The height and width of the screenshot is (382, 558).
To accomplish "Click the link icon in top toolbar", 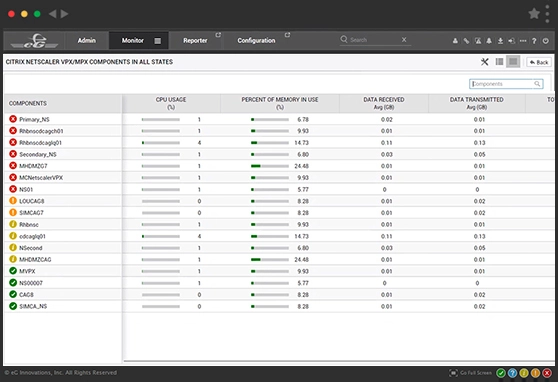I will 467,41.
